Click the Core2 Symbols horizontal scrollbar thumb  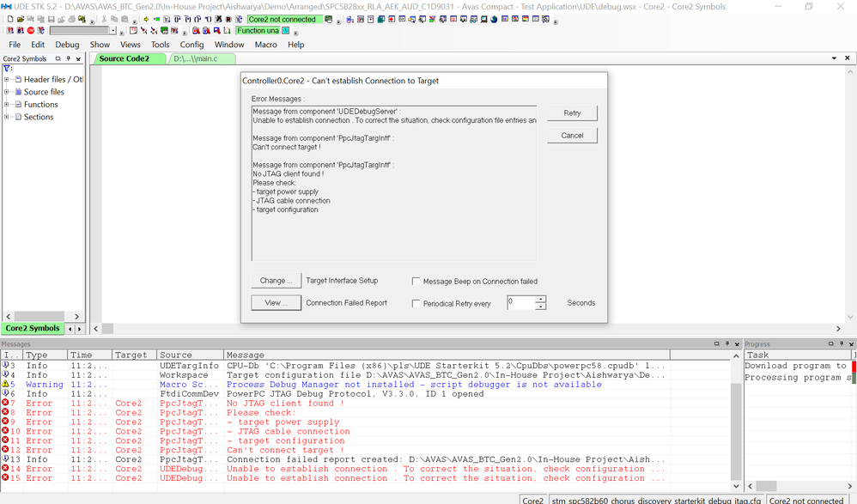click(x=39, y=317)
